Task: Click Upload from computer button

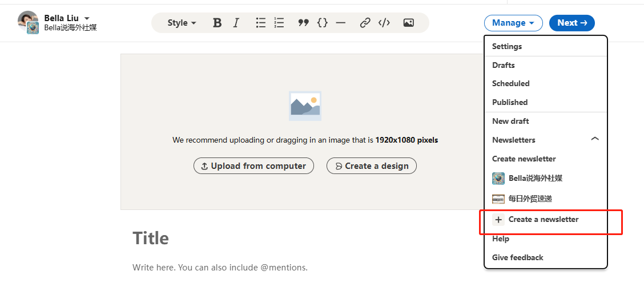Action: [253, 166]
